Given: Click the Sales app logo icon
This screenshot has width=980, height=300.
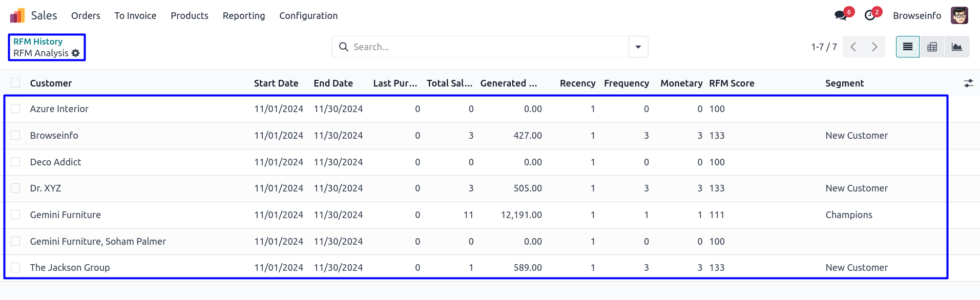Looking at the screenshot, I should click(x=17, y=16).
